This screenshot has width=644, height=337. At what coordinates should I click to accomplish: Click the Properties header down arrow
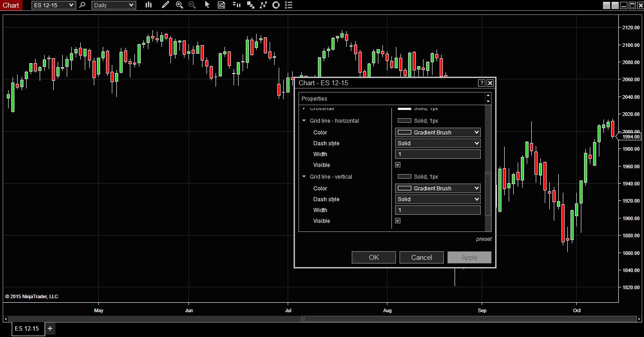pyautogui.click(x=488, y=102)
